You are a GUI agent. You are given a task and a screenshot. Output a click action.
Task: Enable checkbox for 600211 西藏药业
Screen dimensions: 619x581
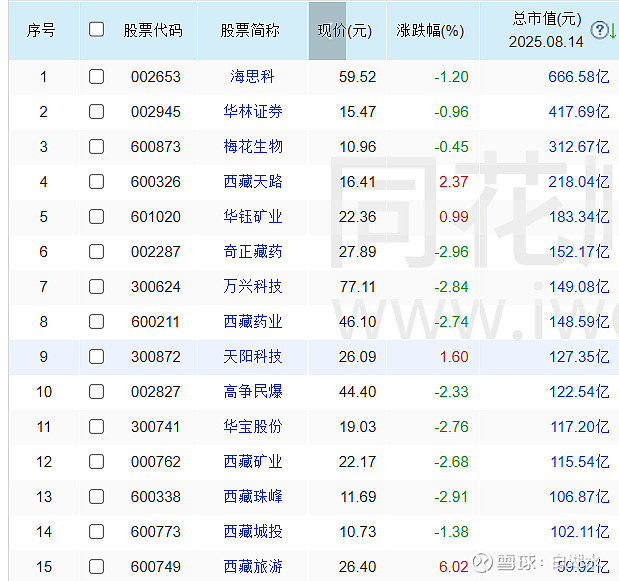[x=96, y=322]
